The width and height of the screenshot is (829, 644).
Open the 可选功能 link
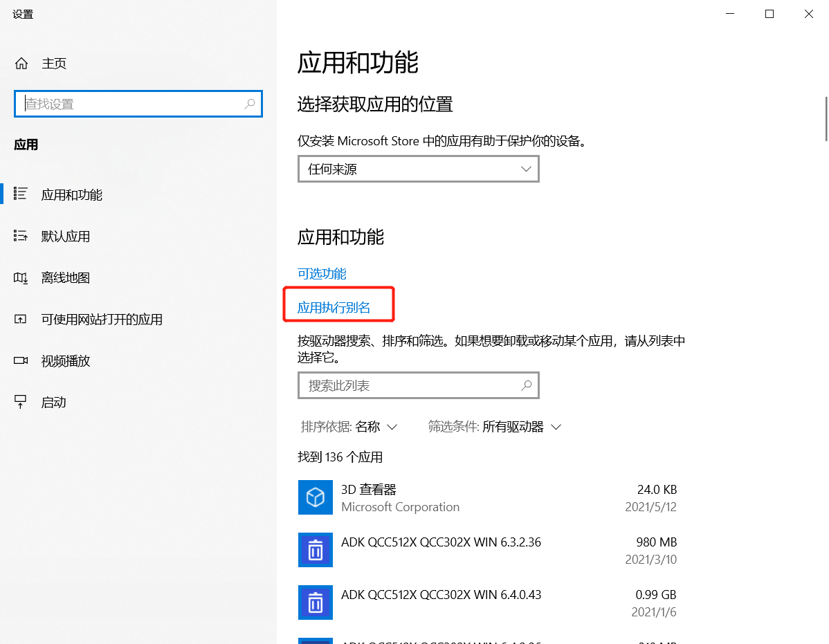321,273
